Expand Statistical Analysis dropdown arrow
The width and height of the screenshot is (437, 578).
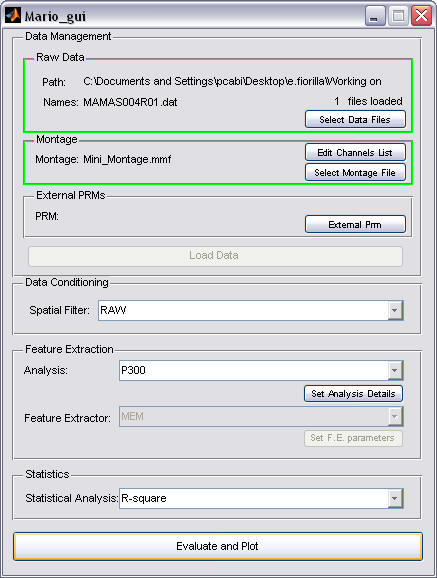[395, 499]
